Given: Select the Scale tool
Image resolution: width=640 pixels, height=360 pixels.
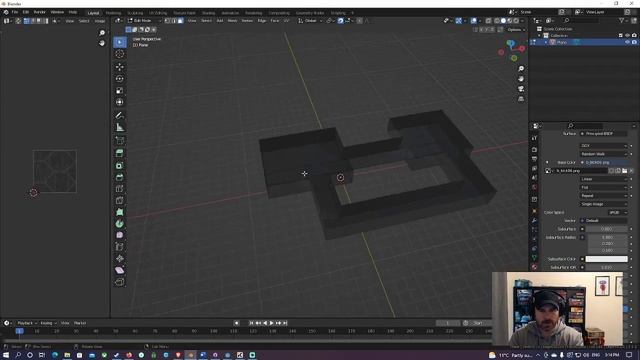Looking at the screenshot, I should pyautogui.click(x=120, y=90).
